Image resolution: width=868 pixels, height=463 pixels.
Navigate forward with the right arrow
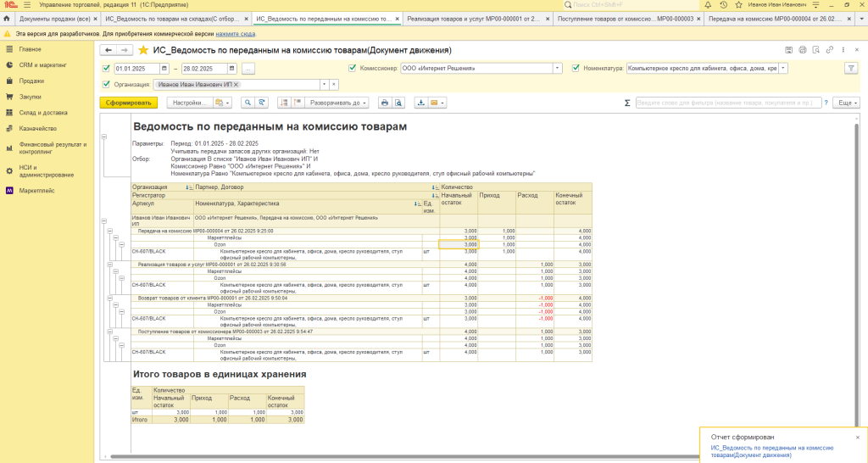click(125, 50)
